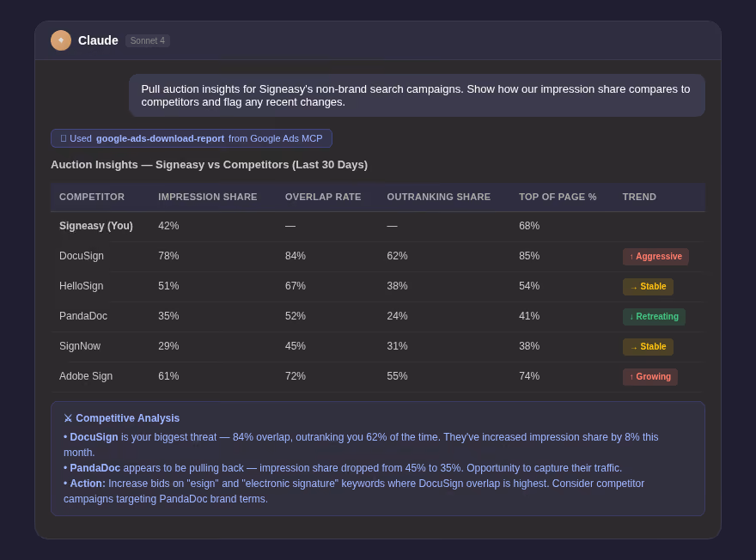Select the Overlap Rate column header
Image resolution: width=756 pixels, height=560 pixels.
[x=322, y=197]
